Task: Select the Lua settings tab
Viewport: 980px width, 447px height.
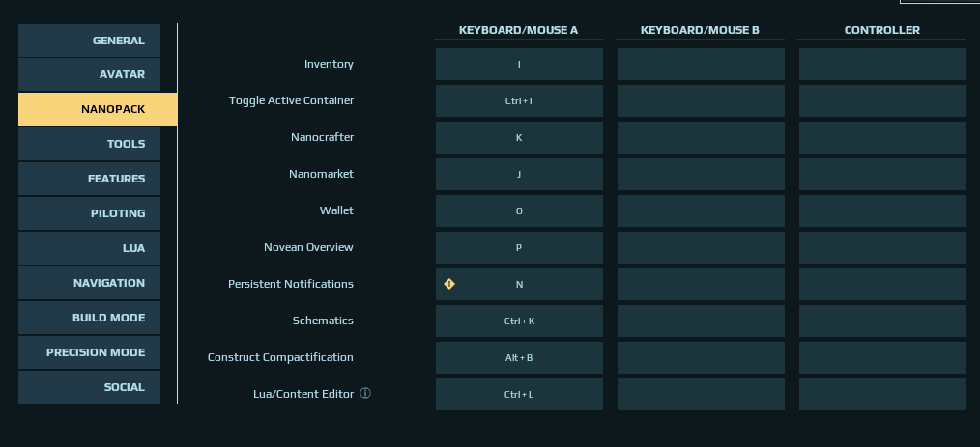Action: [89, 248]
